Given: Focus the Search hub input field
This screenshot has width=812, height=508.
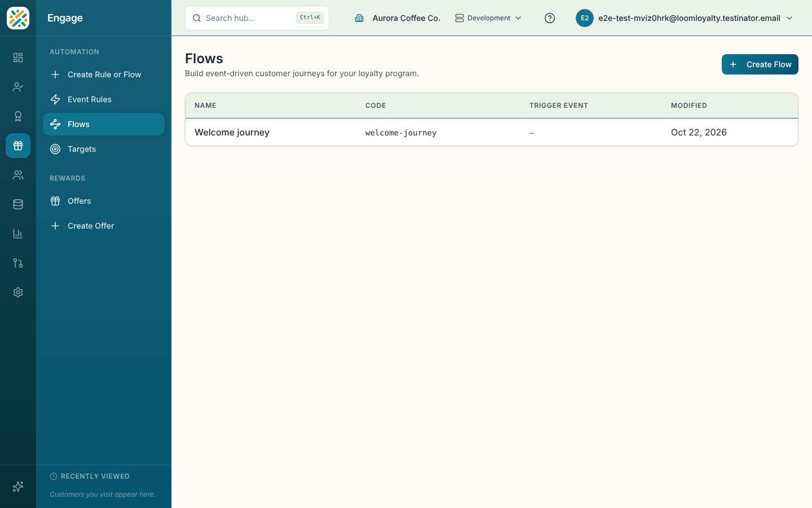Looking at the screenshot, I should 257,18.
